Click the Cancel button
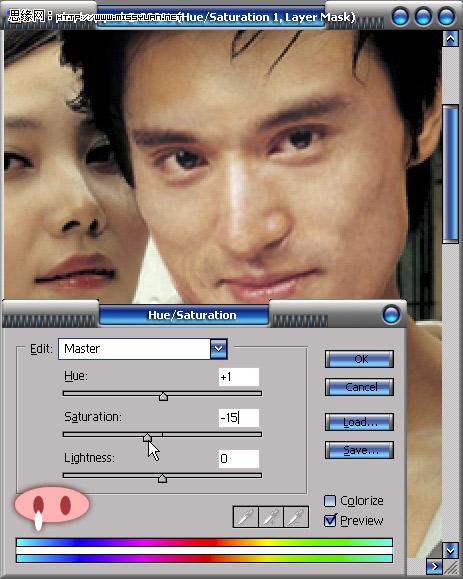Viewport: 463px width, 579px height. [x=359, y=387]
